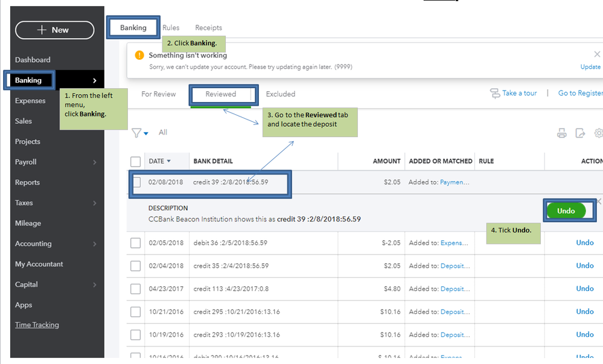Click the orange warning icon
This screenshot has width=603, height=364.
click(x=139, y=55)
